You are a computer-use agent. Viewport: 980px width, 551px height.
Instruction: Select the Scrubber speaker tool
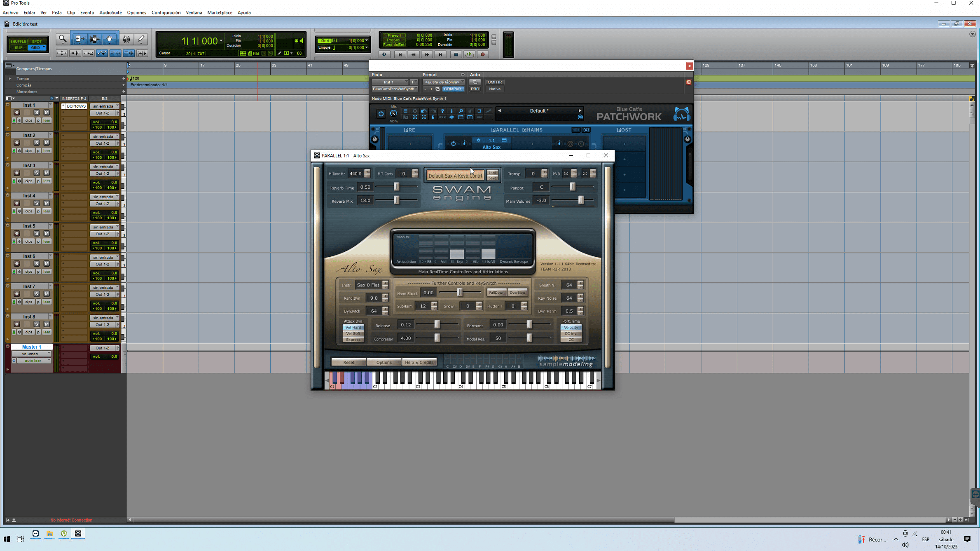126,39
